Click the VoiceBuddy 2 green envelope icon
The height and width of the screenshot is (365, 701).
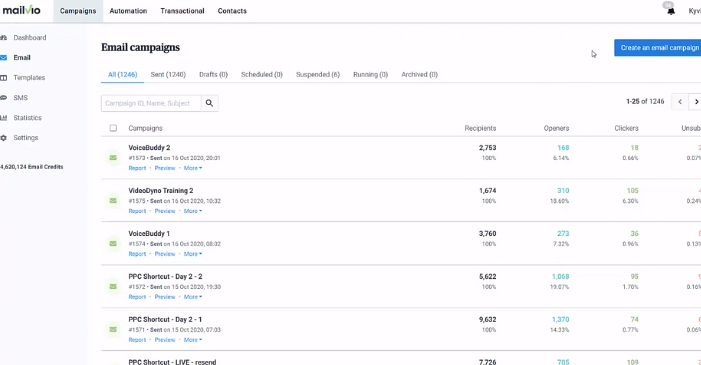113,157
